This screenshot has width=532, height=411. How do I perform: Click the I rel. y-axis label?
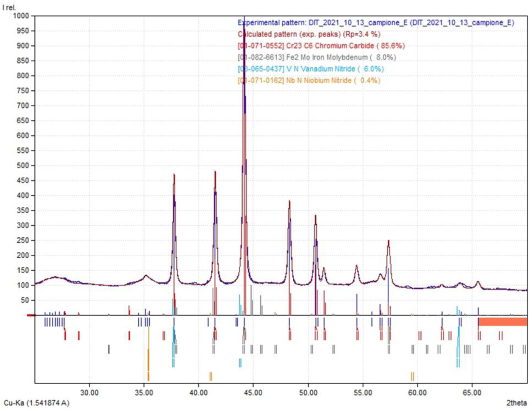coord(9,8)
